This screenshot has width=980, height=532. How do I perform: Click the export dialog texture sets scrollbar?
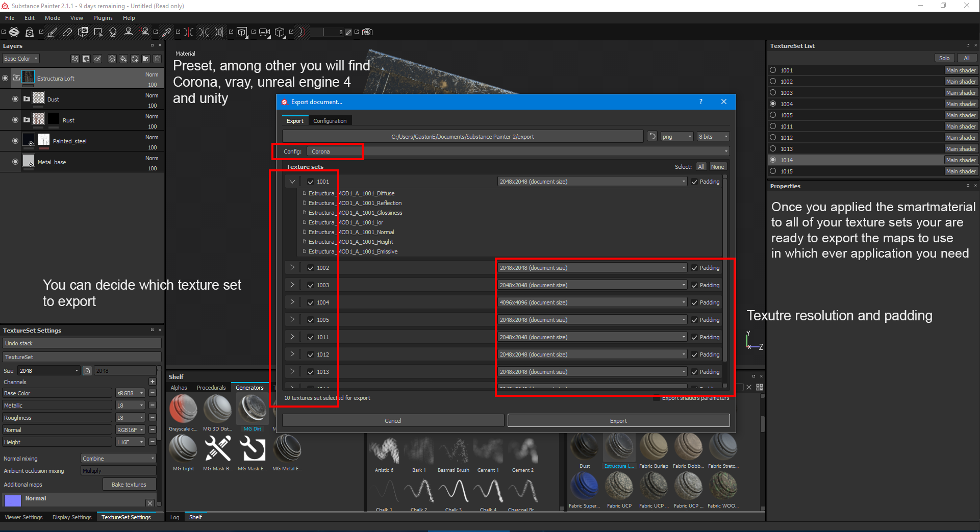(724, 270)
